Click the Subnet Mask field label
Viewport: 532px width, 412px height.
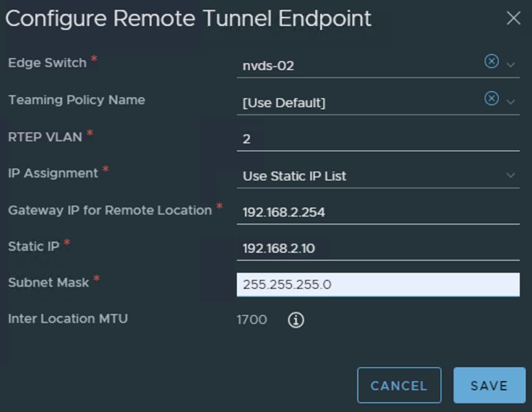click(49, 283)
